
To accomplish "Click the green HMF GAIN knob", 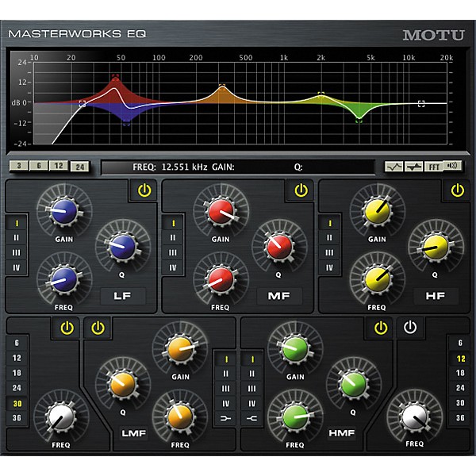I will (295, 349).
